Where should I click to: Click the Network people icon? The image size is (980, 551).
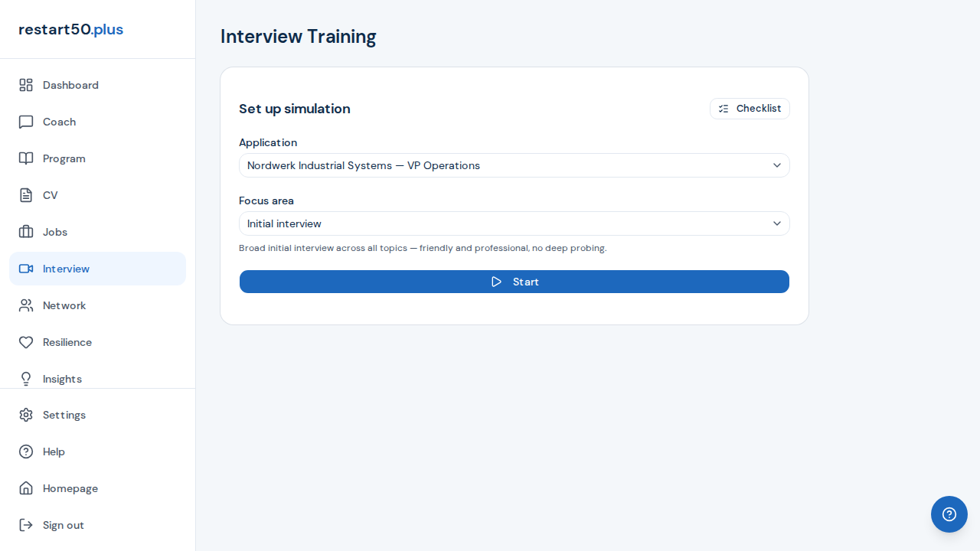point(26,305)
